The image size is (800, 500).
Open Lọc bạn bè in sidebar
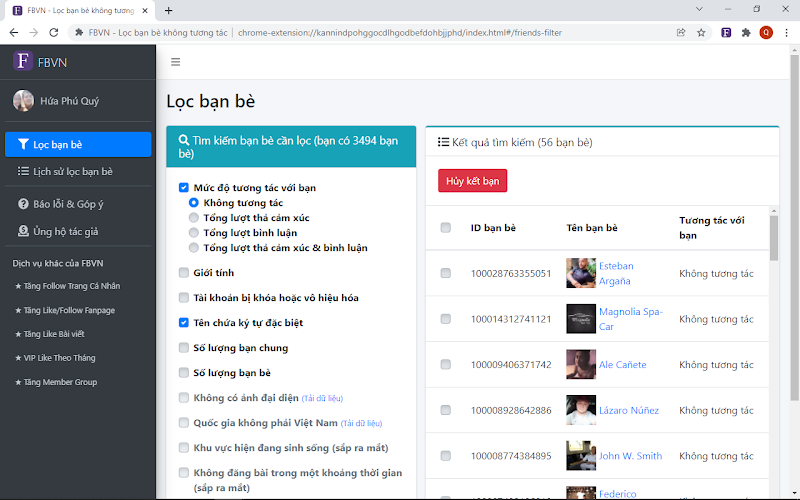(78, 144)
